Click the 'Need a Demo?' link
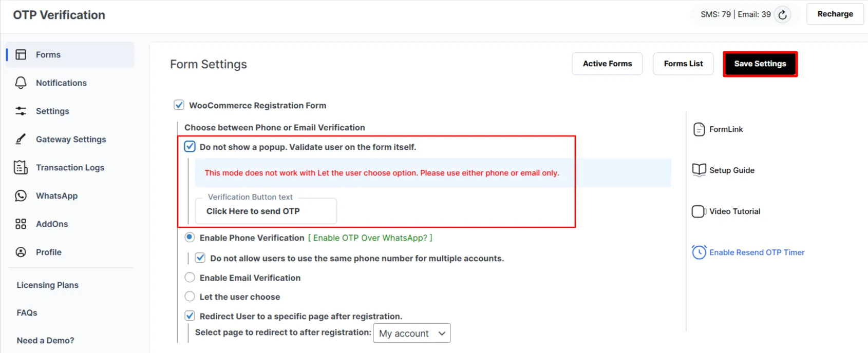 tap(45, 340)
